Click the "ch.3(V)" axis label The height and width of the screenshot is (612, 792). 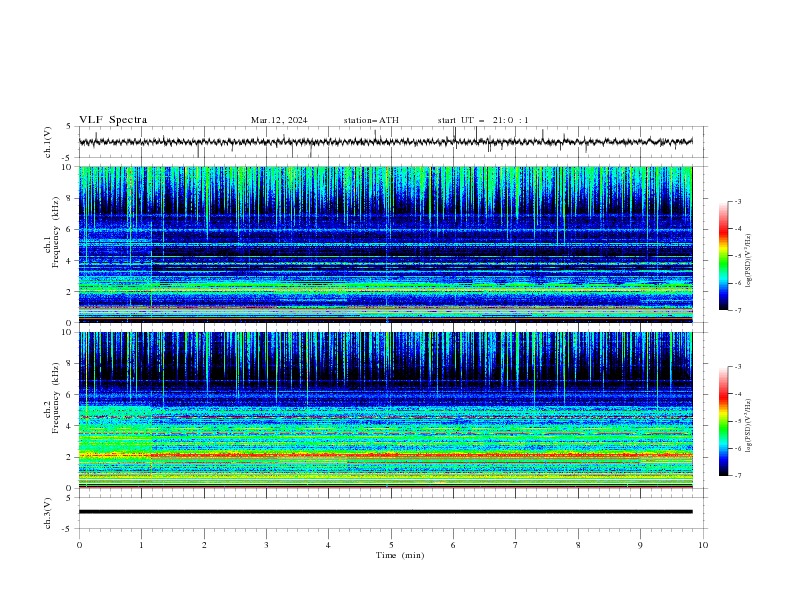(48, 513)
